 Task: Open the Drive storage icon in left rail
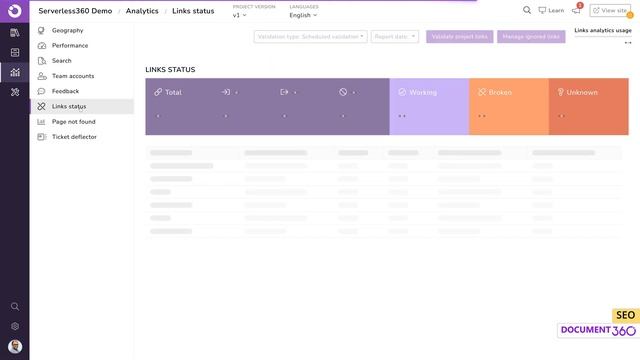pyautogui.click(x=15, y=53)
